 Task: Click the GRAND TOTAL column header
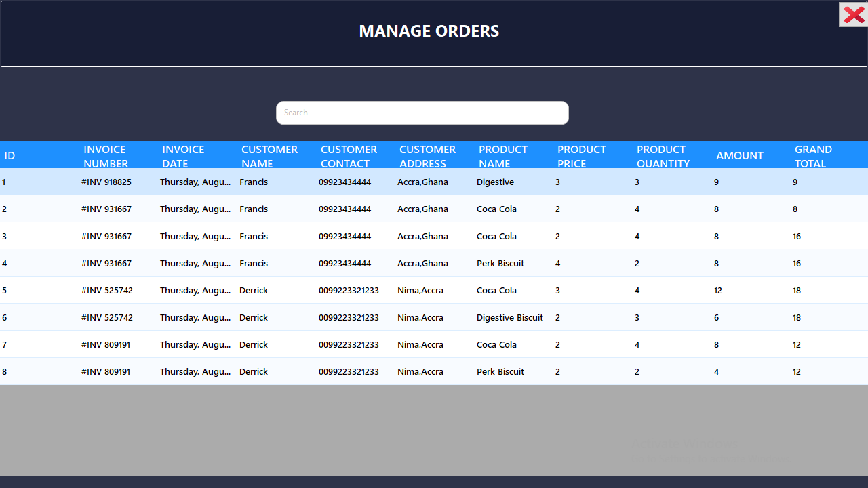click(x=813, y=155)
